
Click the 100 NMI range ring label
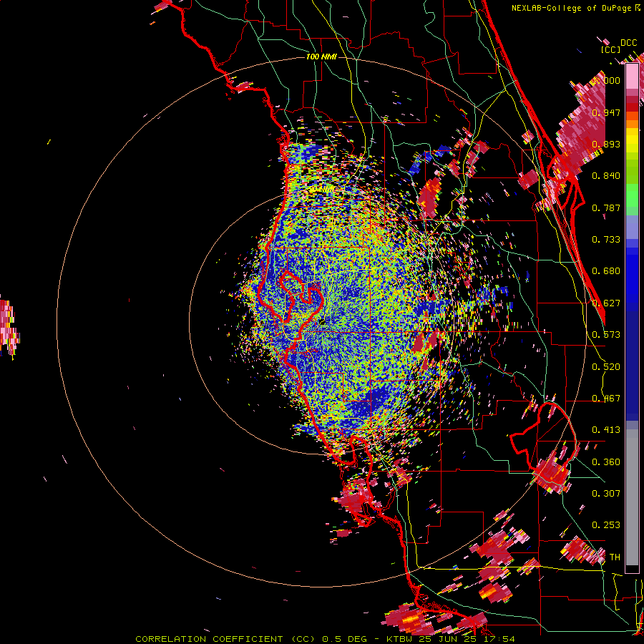(321, 57)
